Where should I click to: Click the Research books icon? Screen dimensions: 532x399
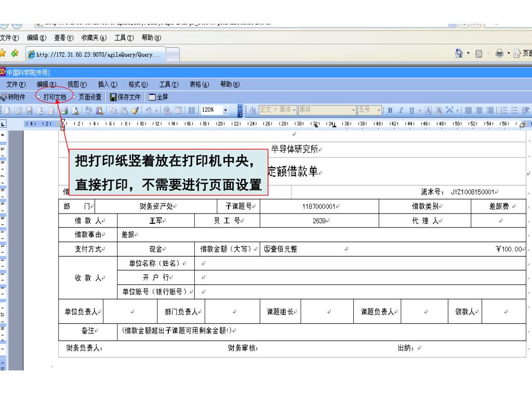(x=99, y=110)
